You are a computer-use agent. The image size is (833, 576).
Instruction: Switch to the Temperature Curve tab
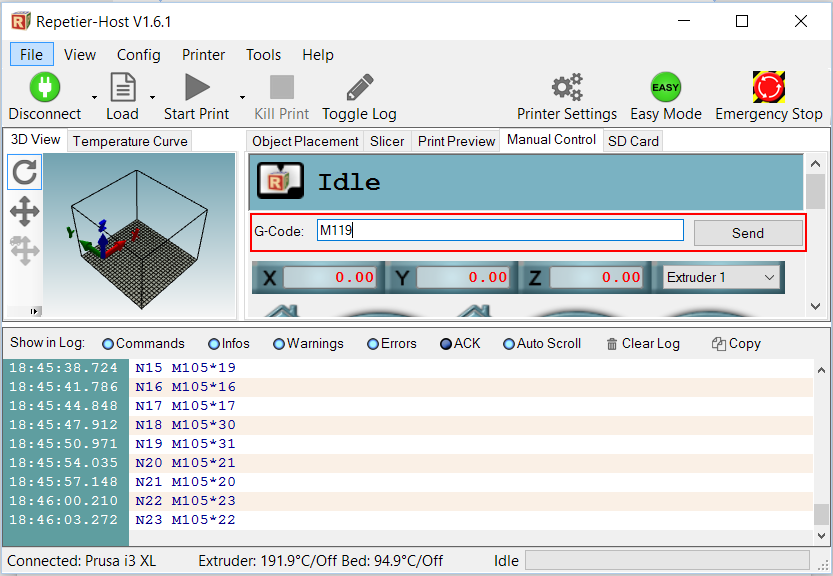[x=130, y=141]
